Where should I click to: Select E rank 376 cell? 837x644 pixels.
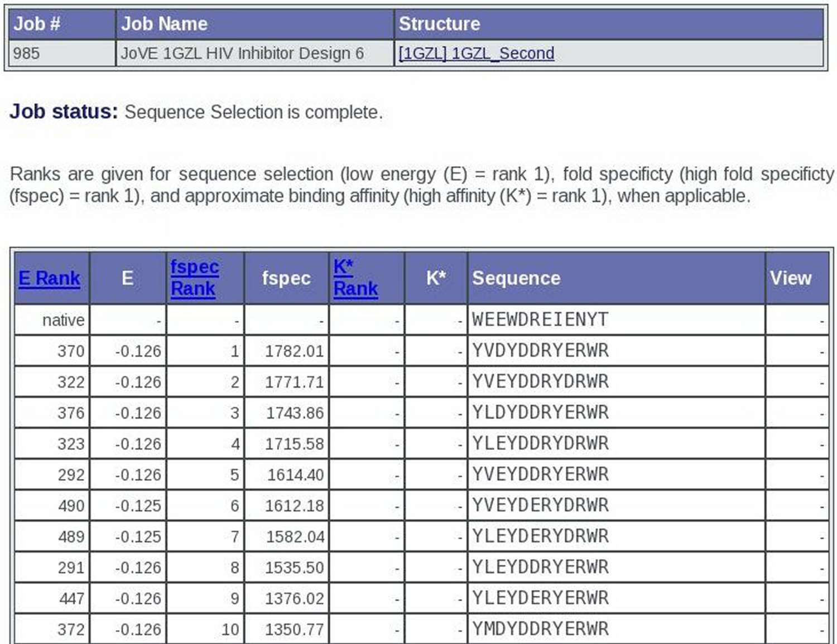[x=52, y=413]
